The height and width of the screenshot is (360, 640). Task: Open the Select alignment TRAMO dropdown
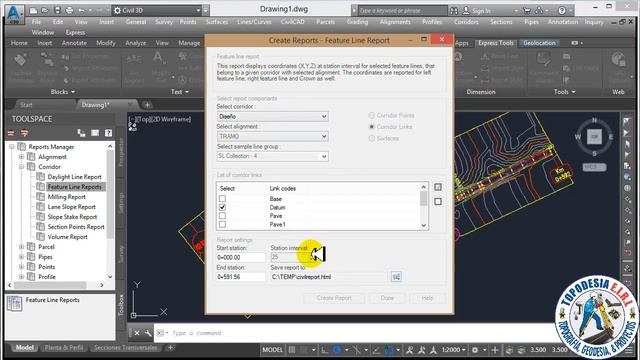[273, 136]
